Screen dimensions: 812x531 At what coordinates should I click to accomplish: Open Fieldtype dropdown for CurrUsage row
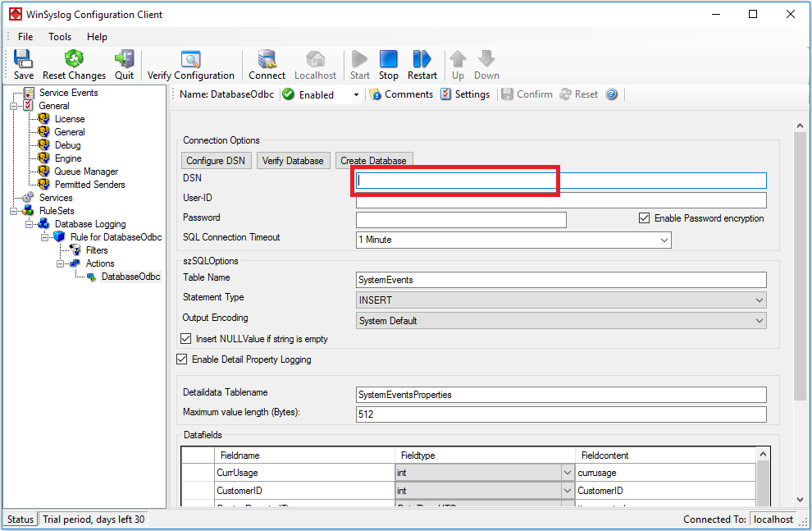[x=567, y=473]
